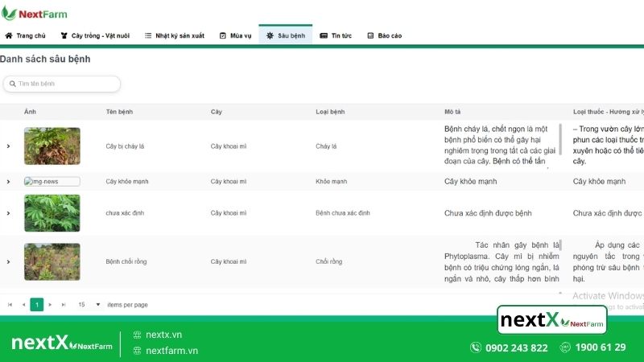Viewport: 644px width, 362px height.
Task: Open the nextfarm.vn footer link
Action: (171, 351)
